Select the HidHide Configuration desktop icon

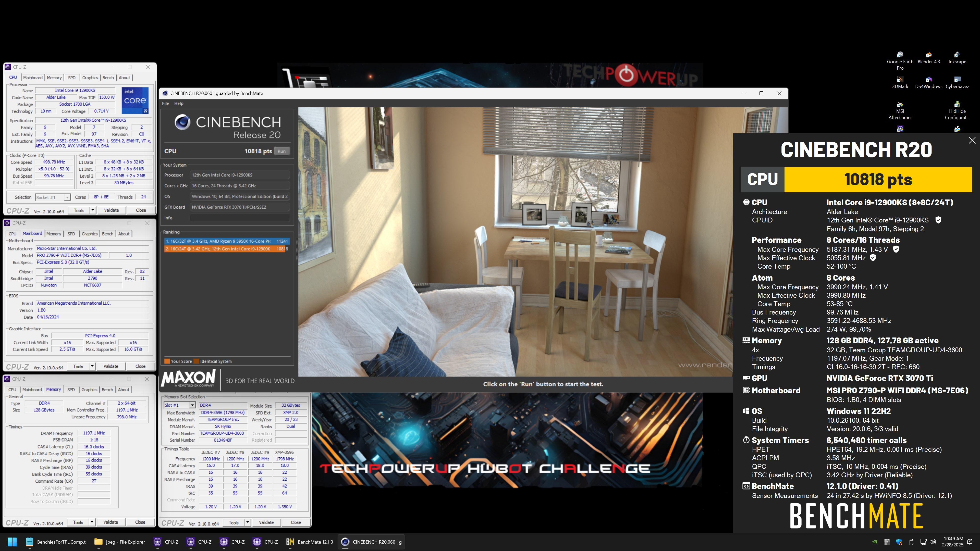pyautogui.click(x=957, y=111)
